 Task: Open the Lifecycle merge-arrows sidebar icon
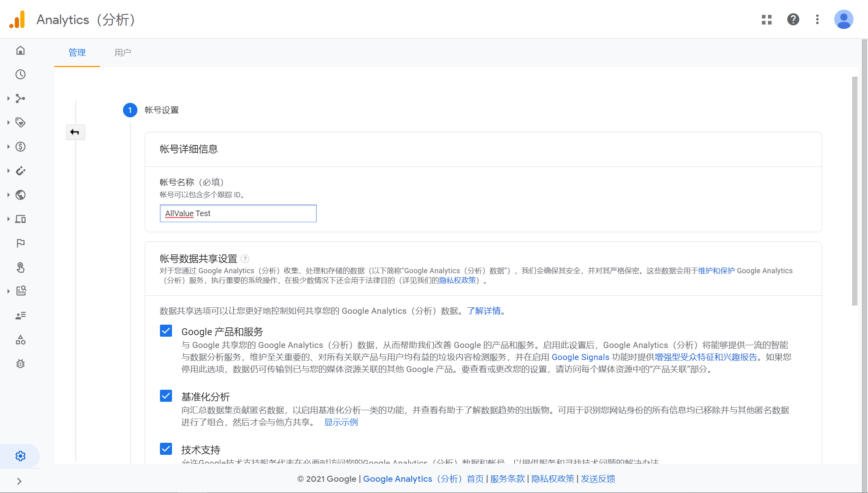[20, 98]
